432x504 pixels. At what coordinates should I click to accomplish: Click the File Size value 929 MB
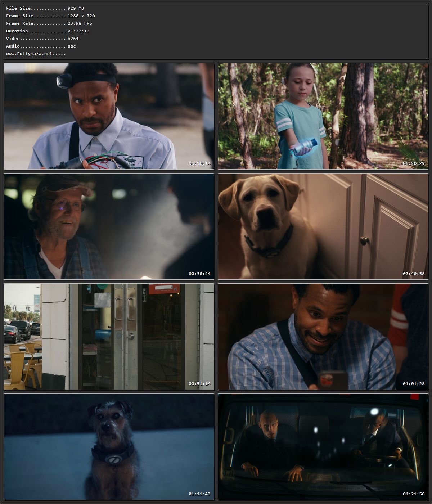[76, 8]
